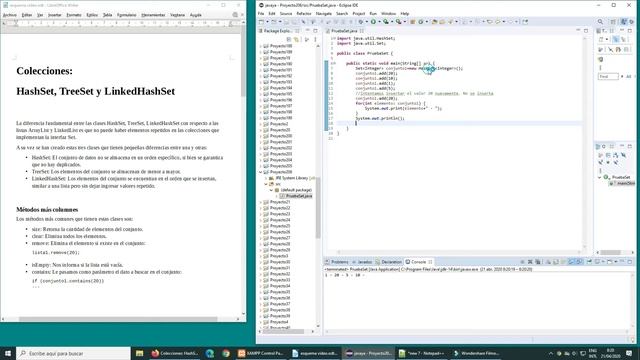640x360 pixels.
Task: Collapse PruebaSet class in Outline view
Action: coord(600,178)
